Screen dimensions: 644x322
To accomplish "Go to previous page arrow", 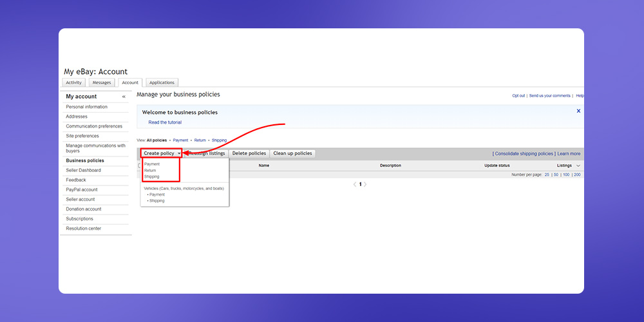I will (x=355, y=184).
